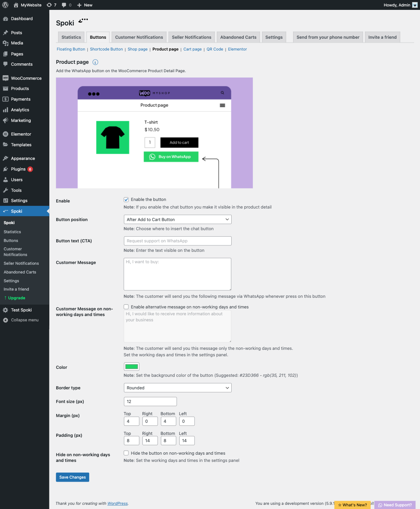Open the Floating Button sub-link

(x=71, y=49)
